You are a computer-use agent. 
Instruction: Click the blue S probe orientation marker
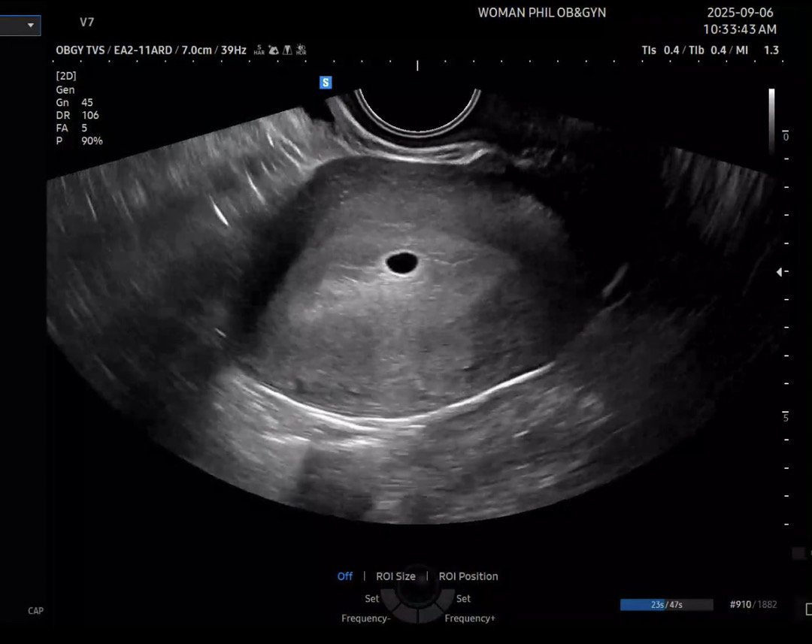[326, 83]
